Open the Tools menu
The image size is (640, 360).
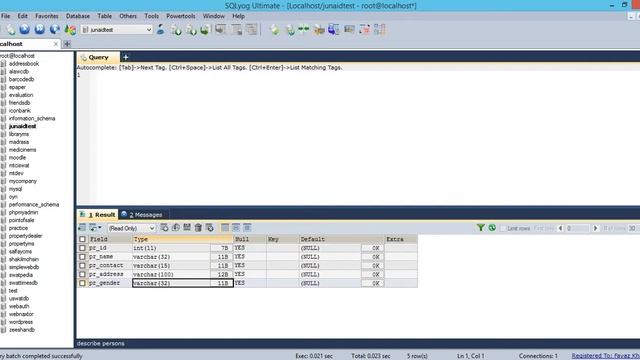click(x=151, y=16)
